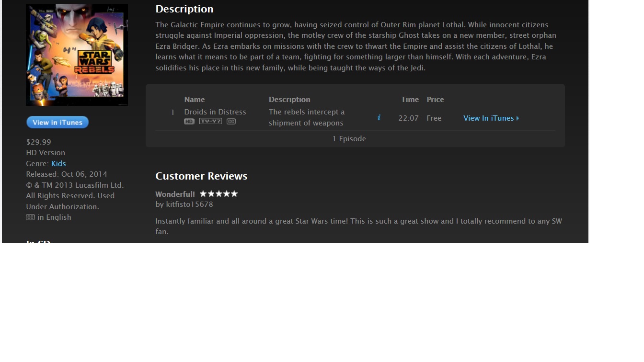Click the episode description about intercepting weapons
Screen dimensions: 644x362
pos(307,117)
